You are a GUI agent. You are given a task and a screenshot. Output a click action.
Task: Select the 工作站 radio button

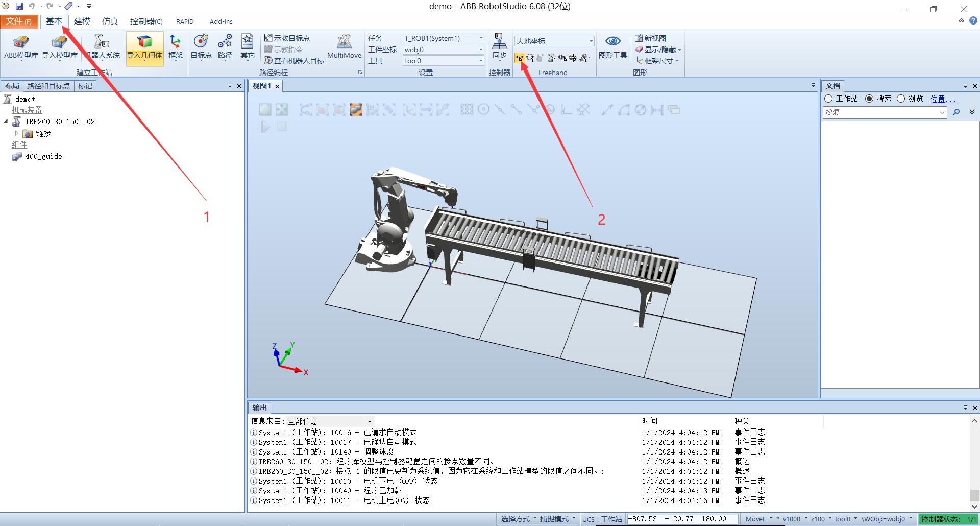829,99
